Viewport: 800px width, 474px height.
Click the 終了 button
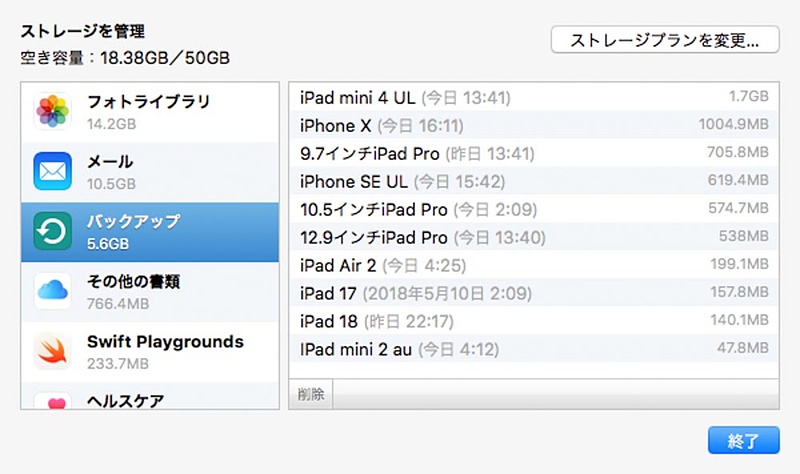click(743, 440)
